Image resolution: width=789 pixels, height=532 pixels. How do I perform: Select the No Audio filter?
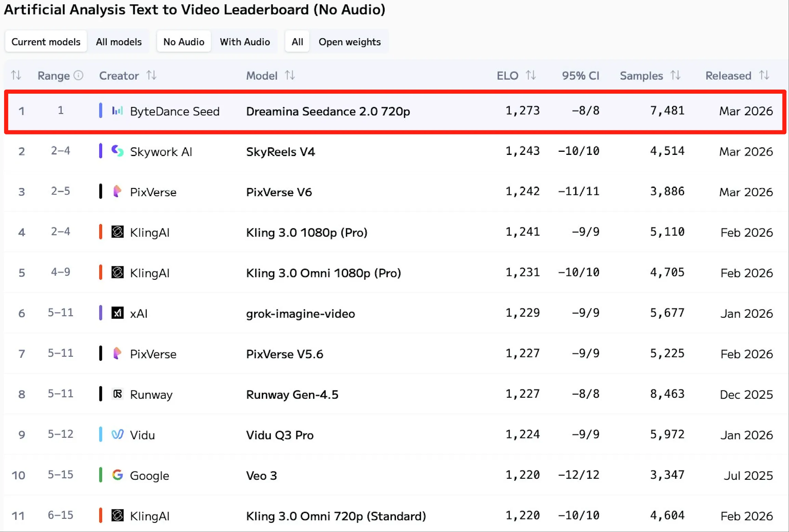click(x=184, y=42)
